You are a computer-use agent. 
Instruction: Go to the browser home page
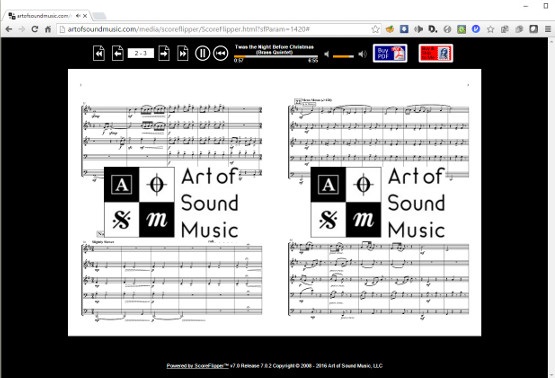point(48,29)
